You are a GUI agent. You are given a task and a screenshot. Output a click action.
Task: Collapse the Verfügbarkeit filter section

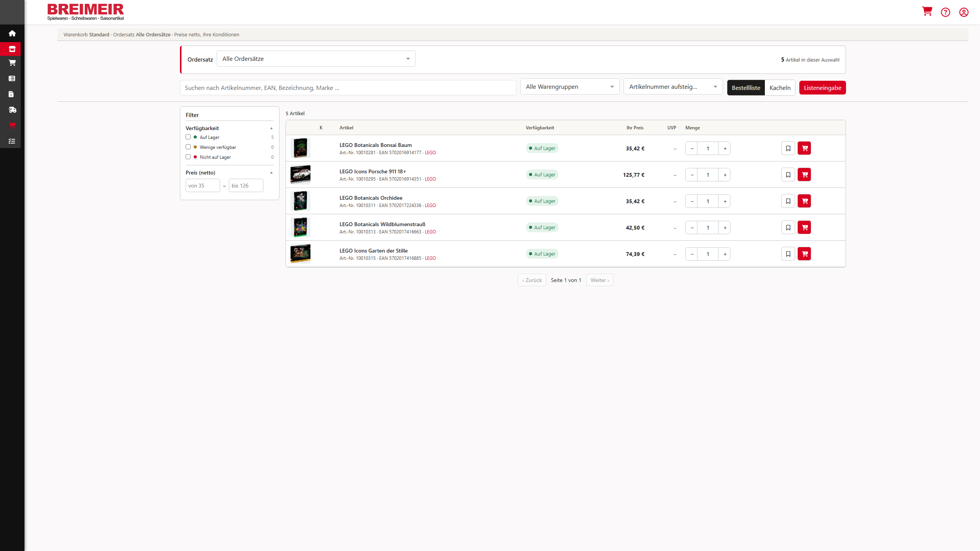[271, 128]
